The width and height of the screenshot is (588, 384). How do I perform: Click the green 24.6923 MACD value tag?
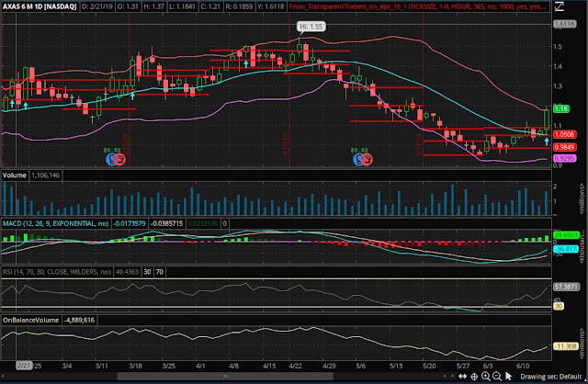click(566, 235)
